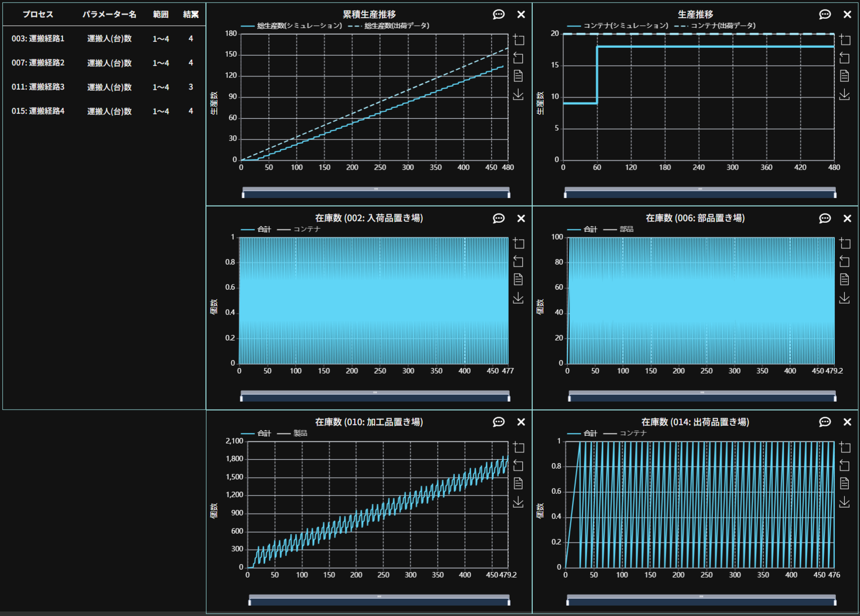
Task: Open comments for the 累積生産推移 chart
Action: pyautogui.click(x=498, y=15)
